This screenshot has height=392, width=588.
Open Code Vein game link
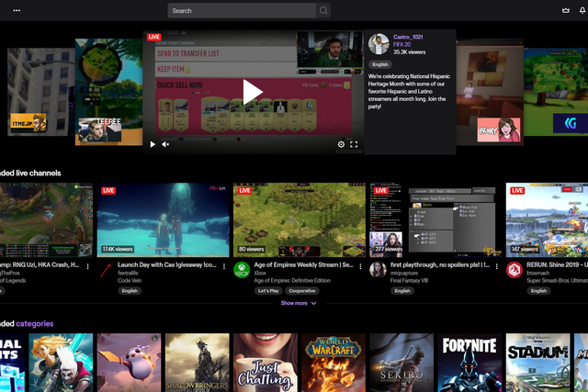[130, 280]
